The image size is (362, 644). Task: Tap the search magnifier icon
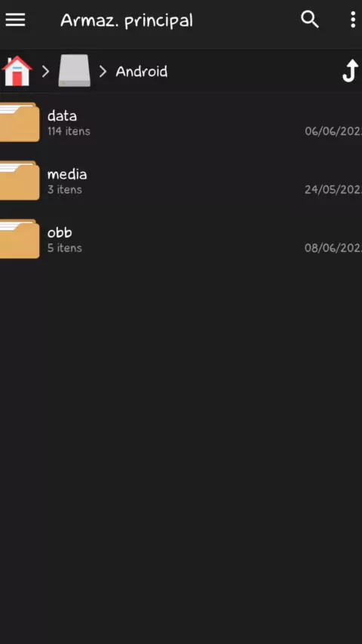310,20
